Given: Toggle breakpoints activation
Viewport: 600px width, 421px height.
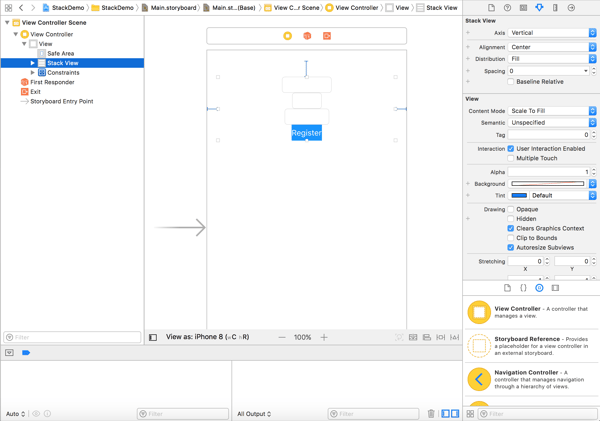Looking at the screenshot, I should pyautogui.click(x=26, y=352).
